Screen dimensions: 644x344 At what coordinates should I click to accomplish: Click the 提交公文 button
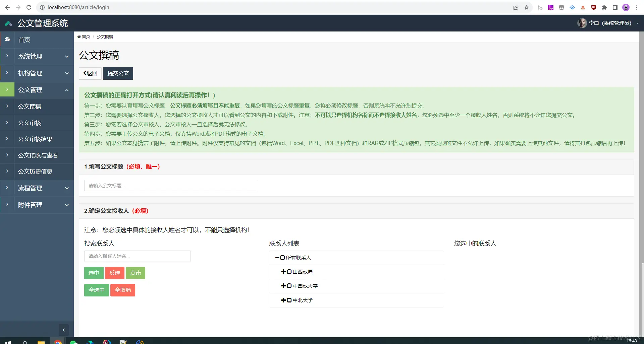tap(118, 73)
